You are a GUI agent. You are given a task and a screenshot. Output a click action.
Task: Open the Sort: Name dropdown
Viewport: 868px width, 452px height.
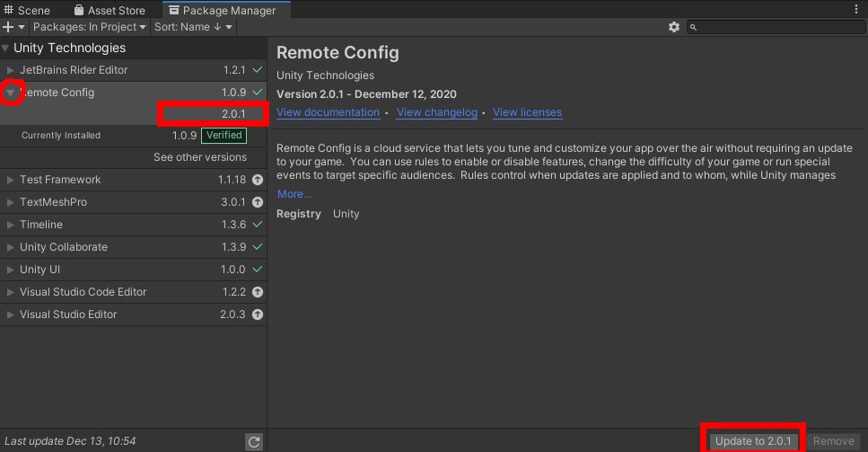pos(193,27)
